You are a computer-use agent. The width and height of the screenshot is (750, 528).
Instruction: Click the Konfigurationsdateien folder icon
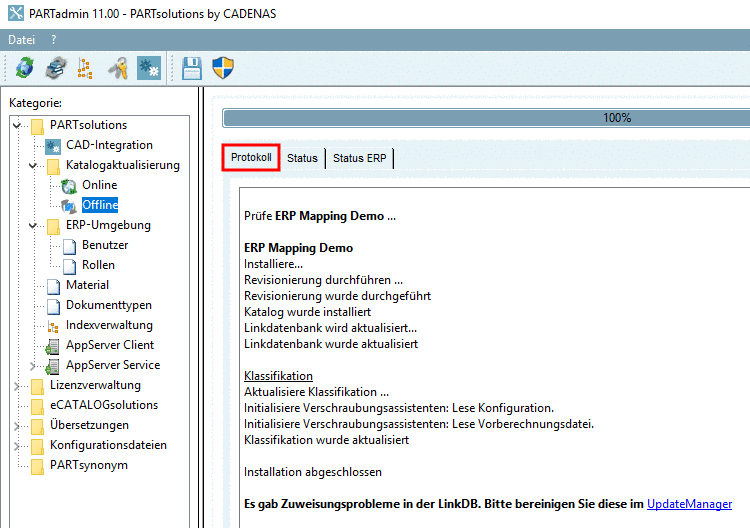pyautogui.click(x=37, y=447)
